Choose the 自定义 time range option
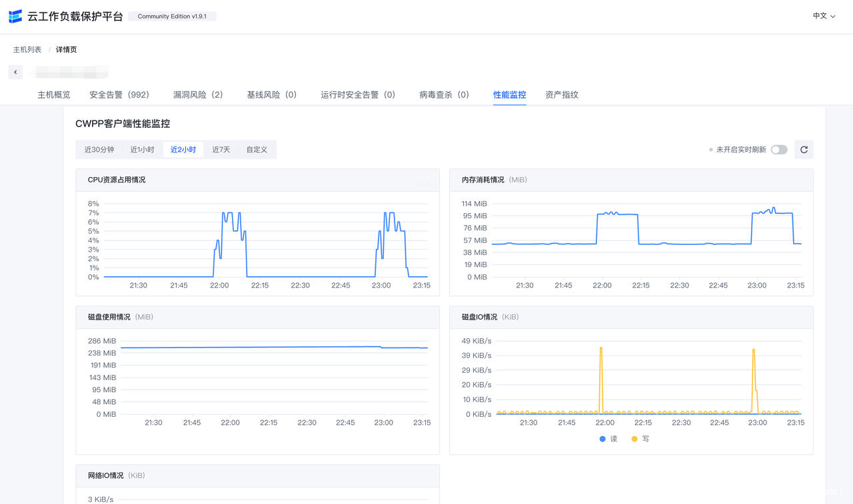 tap(257, 150)
